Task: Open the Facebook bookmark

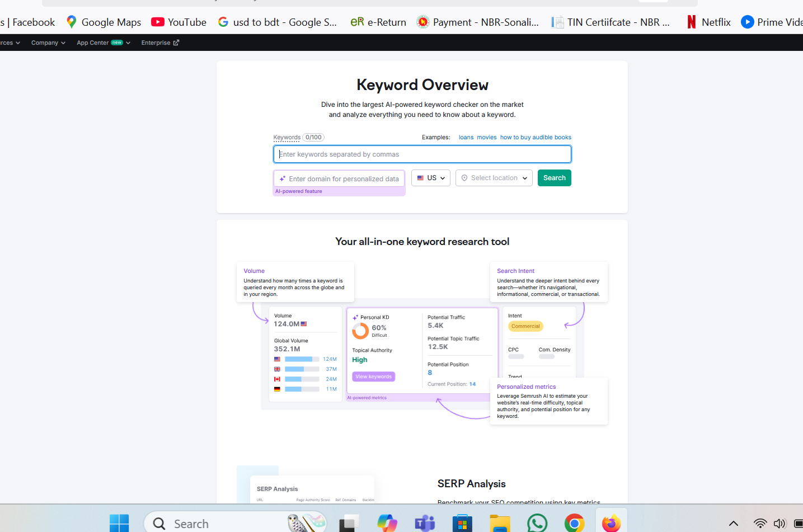Action: pos(27,22)
